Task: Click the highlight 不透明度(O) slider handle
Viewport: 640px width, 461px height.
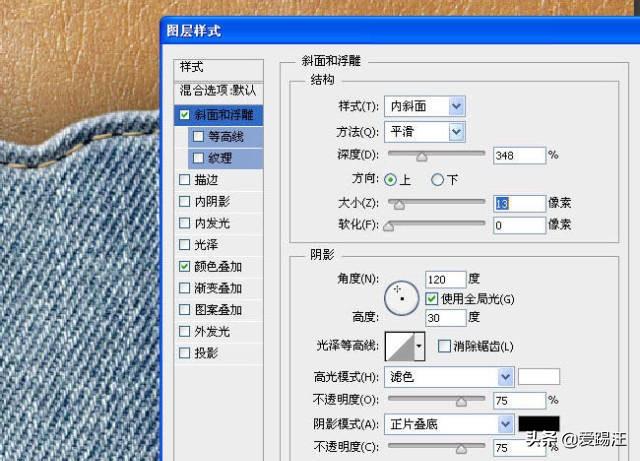Action: click(x=461, y=401)
